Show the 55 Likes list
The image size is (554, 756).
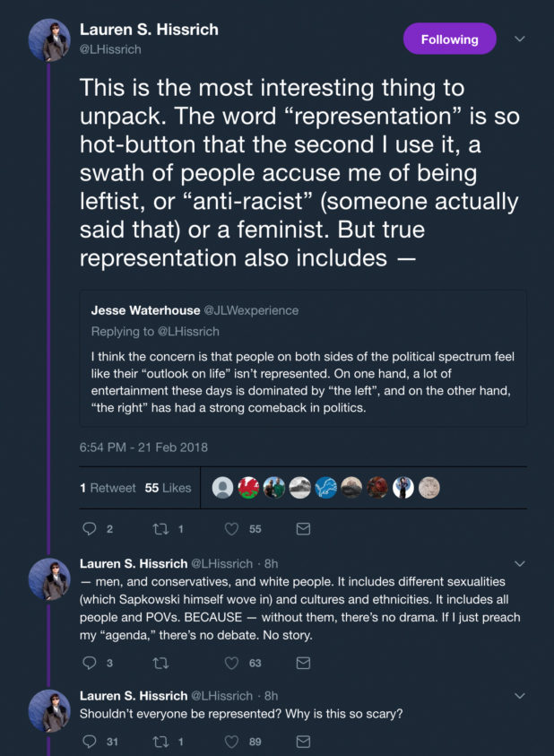coord(168,488)
